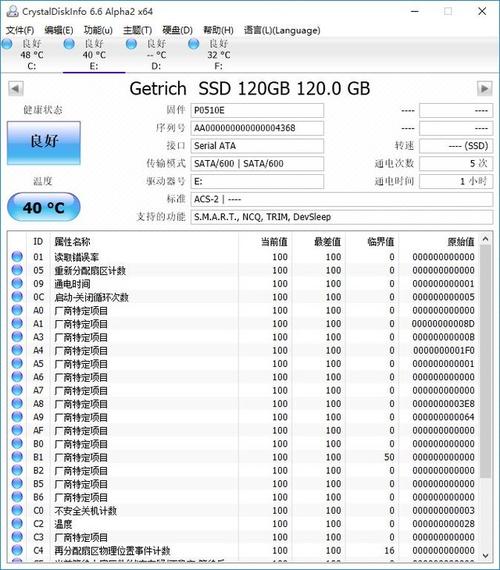
Task: Go to previous disk with left arrow
Action: (16, 88)
